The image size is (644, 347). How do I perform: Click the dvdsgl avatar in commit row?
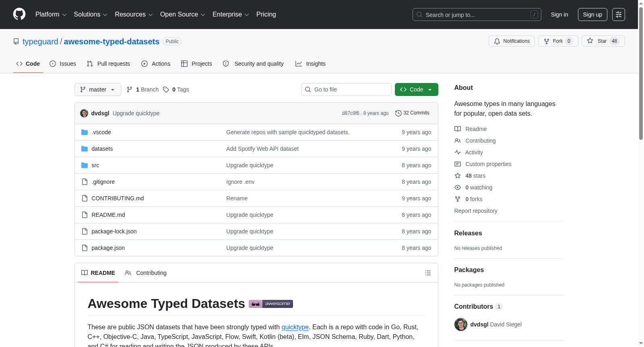click(x=84, y=113)
